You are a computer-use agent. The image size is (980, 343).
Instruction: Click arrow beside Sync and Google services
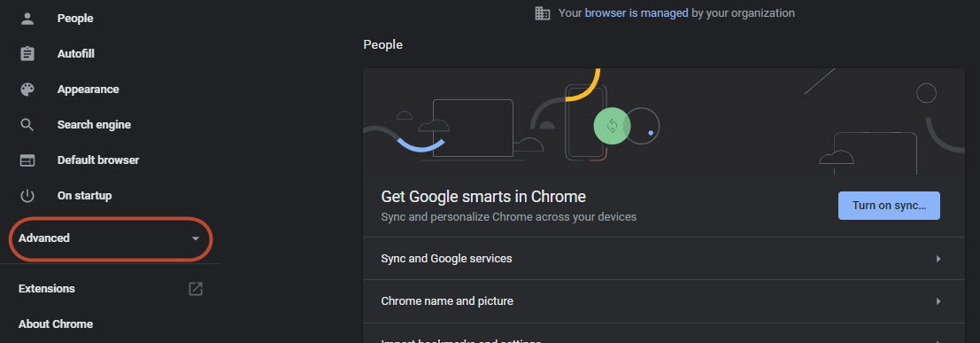(x=938, y=259)
